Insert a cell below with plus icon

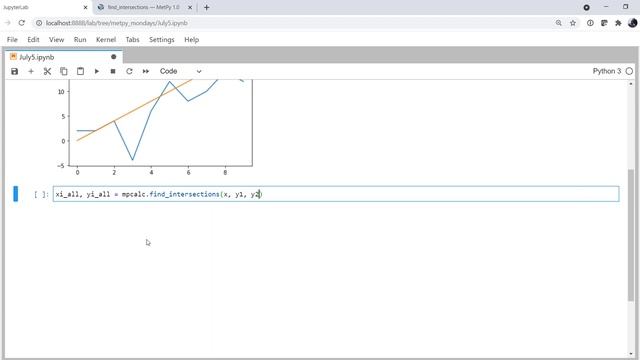[x=31, y=71]
